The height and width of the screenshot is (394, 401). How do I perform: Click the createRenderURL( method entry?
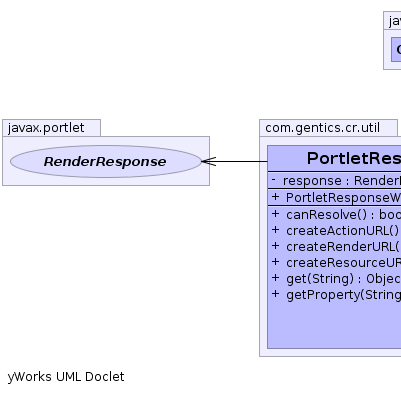tap(343, 247)
